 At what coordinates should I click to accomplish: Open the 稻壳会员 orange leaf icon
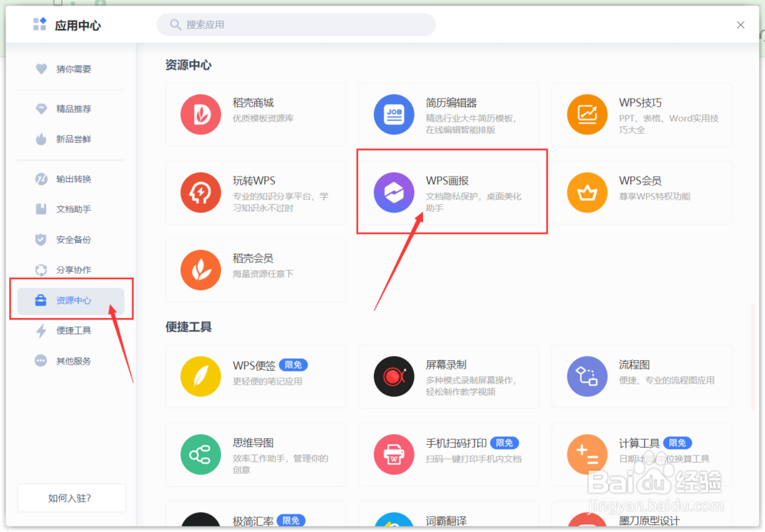click(x=200, y=270)
